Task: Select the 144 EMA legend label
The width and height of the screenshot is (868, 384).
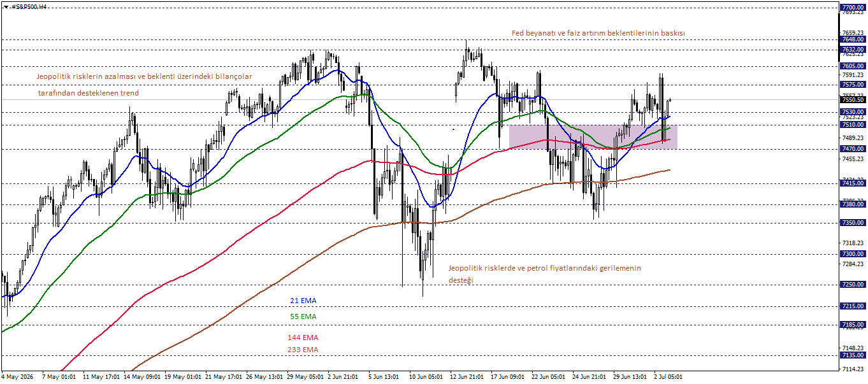Action: [303, 338]
